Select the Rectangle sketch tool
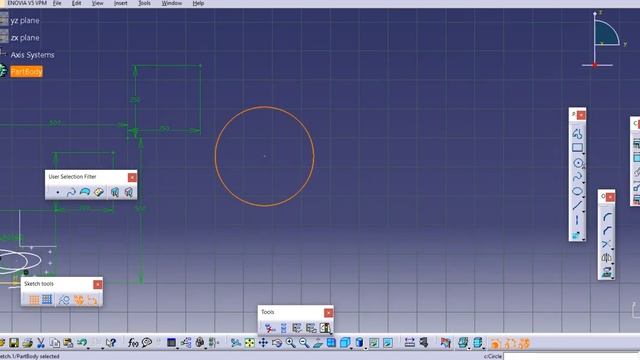 click(577, 148)
